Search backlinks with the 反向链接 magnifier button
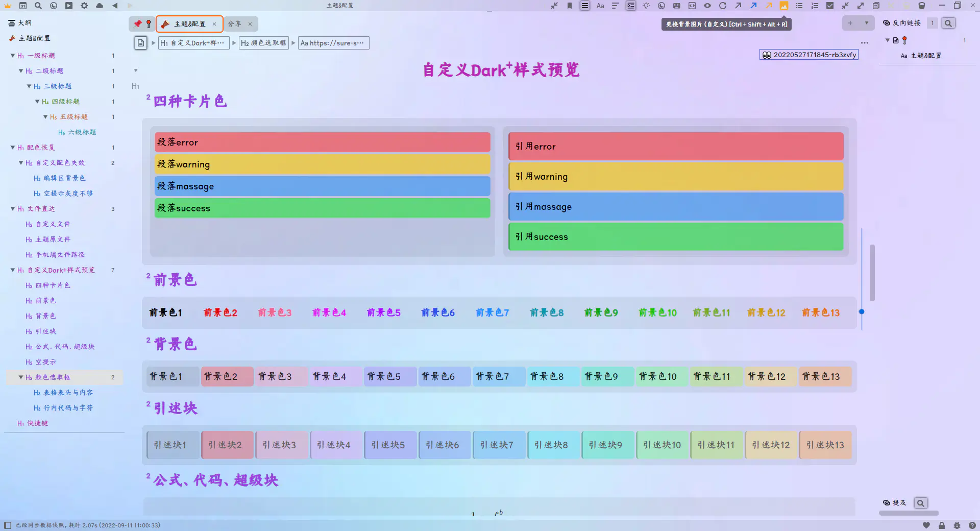Image resolution: width=980 pixels, height=531 pixels. [948, 23]
